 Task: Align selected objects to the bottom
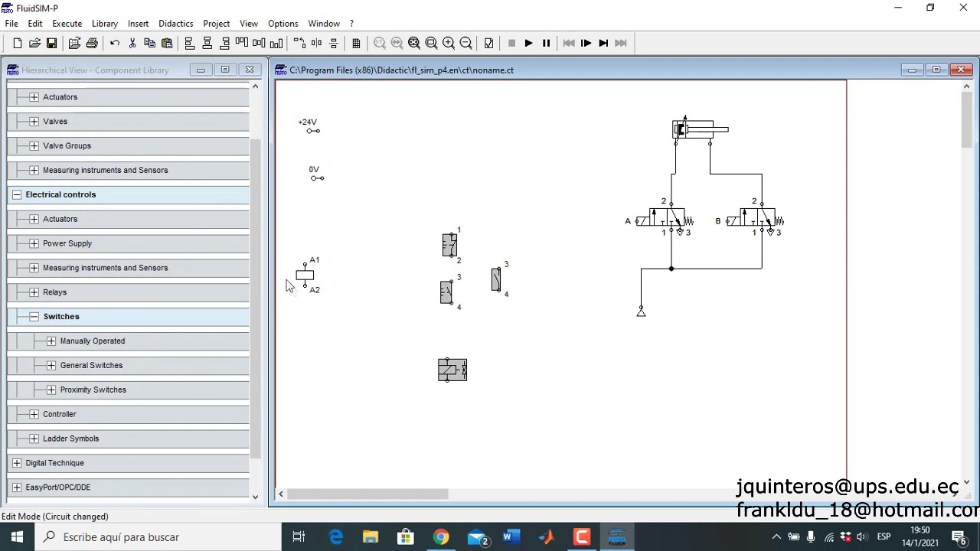(x=276, y=44)
